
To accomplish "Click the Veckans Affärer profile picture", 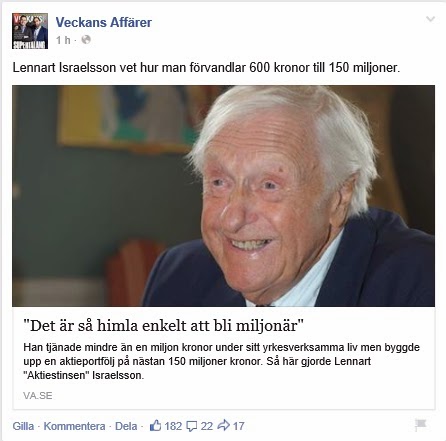I will coord(30,31).
